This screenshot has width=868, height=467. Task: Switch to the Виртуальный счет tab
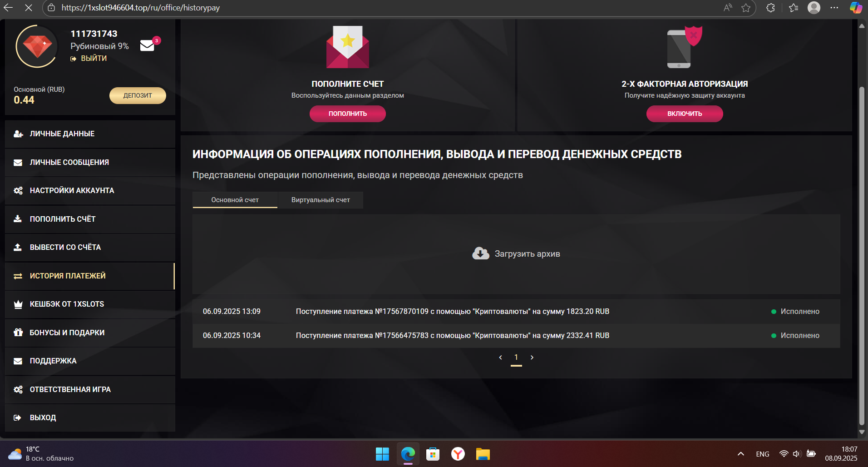[320, 199]
